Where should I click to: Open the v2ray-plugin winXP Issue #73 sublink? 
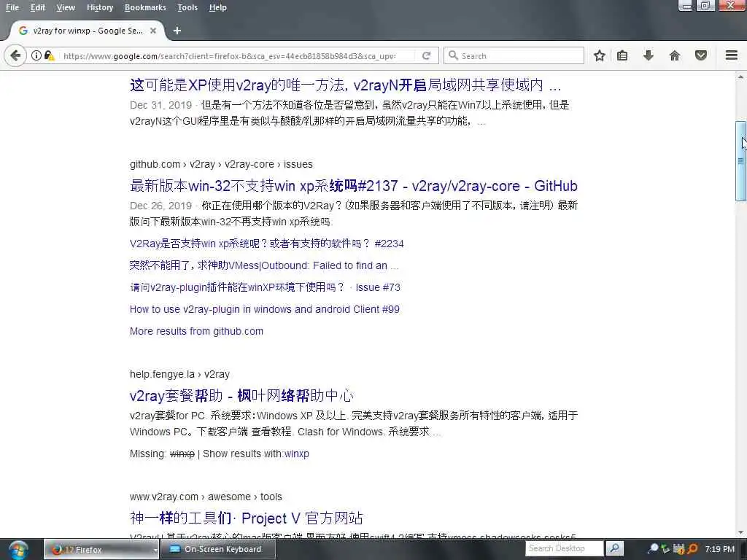[x=265, y=287]
